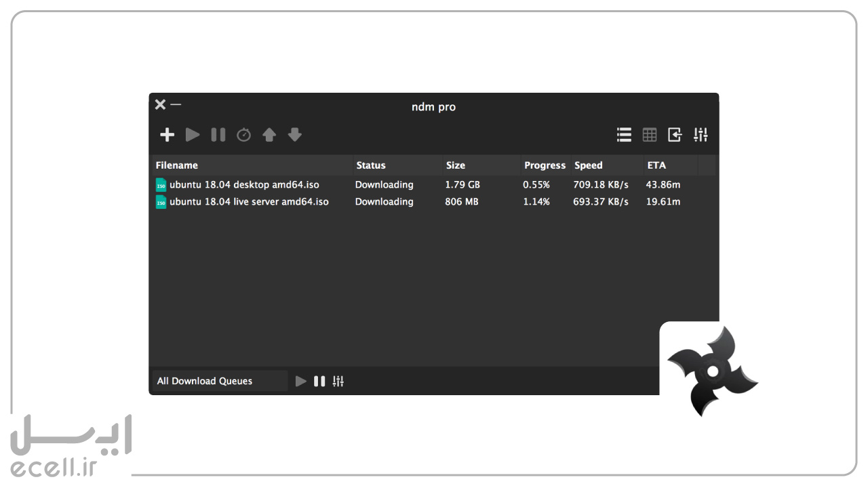
Task: Start selected download with toolbar play icon
Action: click(x=193, y=135)
